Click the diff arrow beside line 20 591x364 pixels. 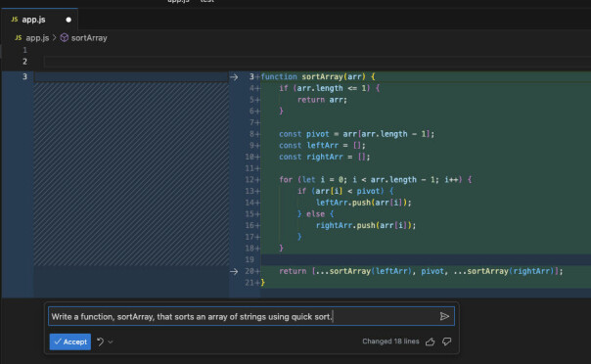point(234,271)
